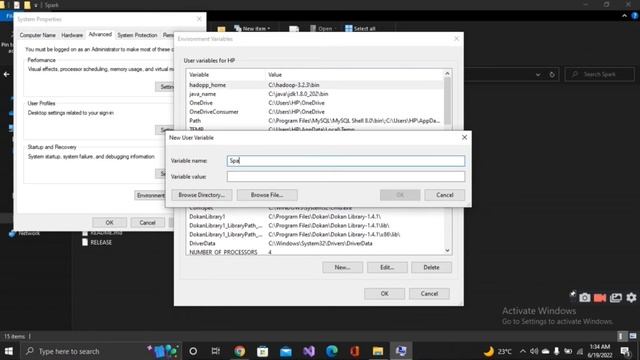The height and width of the screenshot is (360, 640).
Task: Take a screenshot with the camera overlay icon
Action: 584,298
